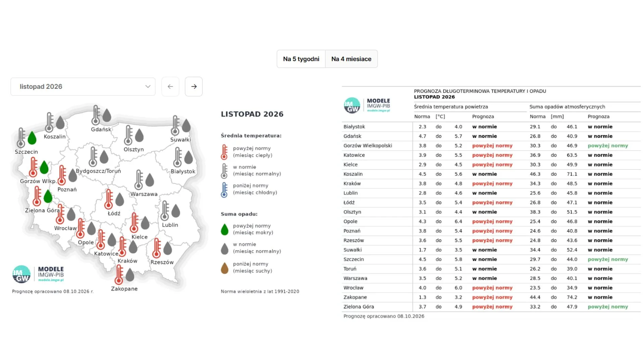The image size is (644, 362).
Task: Click the blue thermometer legend icon
Action: [224, 190]
